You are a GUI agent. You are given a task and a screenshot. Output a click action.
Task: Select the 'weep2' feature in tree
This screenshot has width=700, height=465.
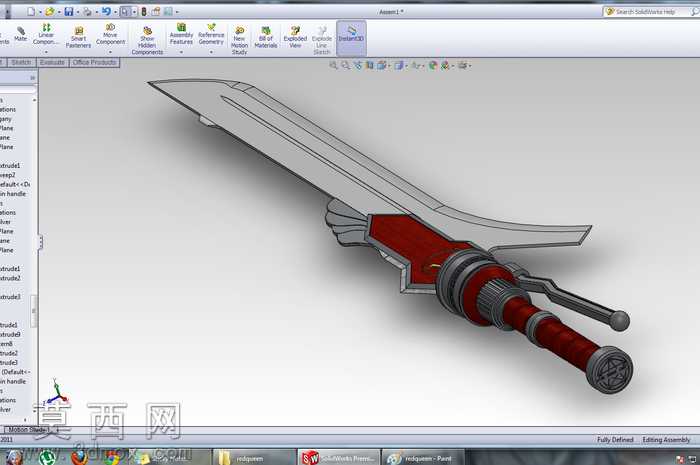(8, 175)
